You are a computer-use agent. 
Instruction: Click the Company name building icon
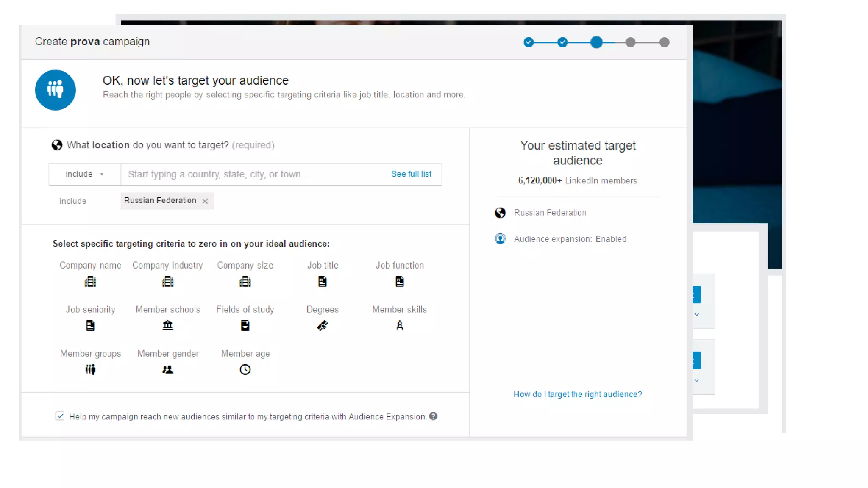point(90,282)
